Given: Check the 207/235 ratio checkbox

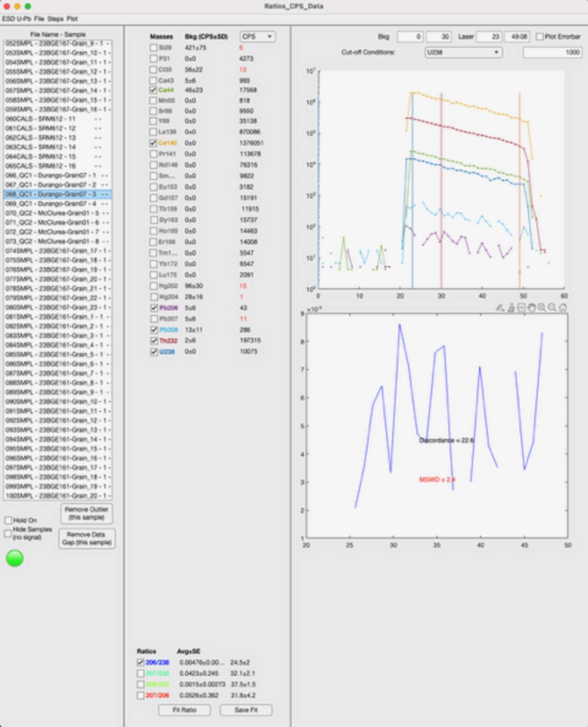Looking at the screenshot, I should [x=140, y=673].
